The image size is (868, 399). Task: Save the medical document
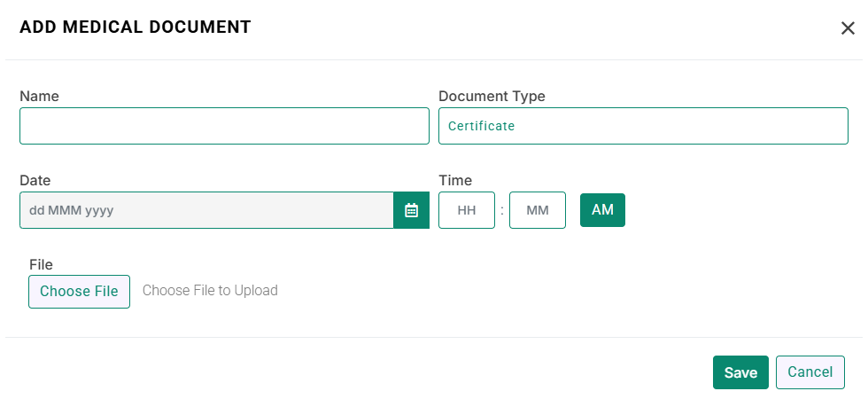pyautogui.click(x=740, y=372)
